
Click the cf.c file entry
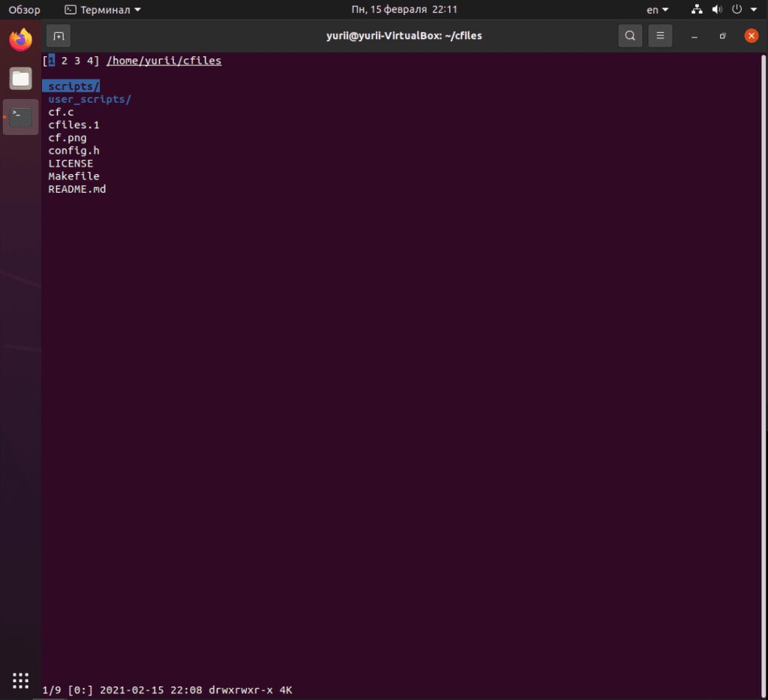[61, 112]
